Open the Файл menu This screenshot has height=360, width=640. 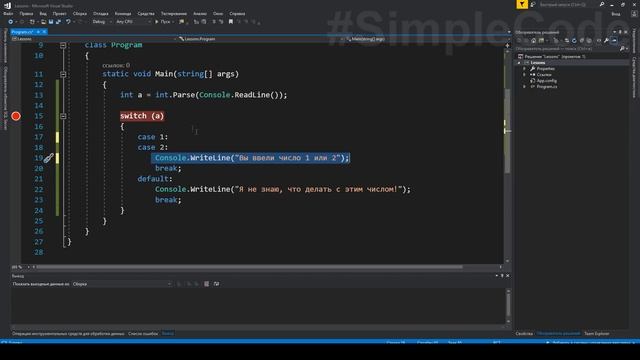[x=8, y=13]
